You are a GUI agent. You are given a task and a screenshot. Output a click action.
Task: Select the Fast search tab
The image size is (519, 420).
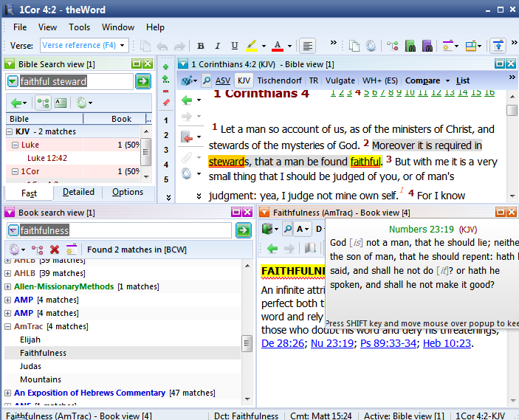29,193
